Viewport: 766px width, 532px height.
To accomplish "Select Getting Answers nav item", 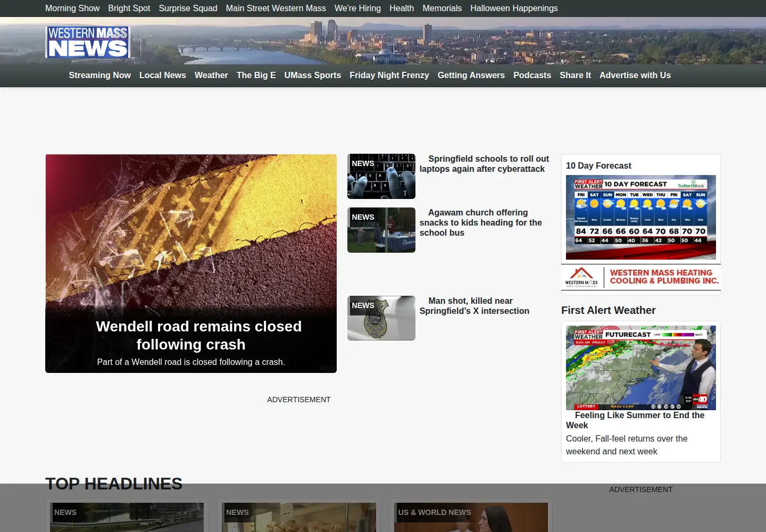I will 471,76.
